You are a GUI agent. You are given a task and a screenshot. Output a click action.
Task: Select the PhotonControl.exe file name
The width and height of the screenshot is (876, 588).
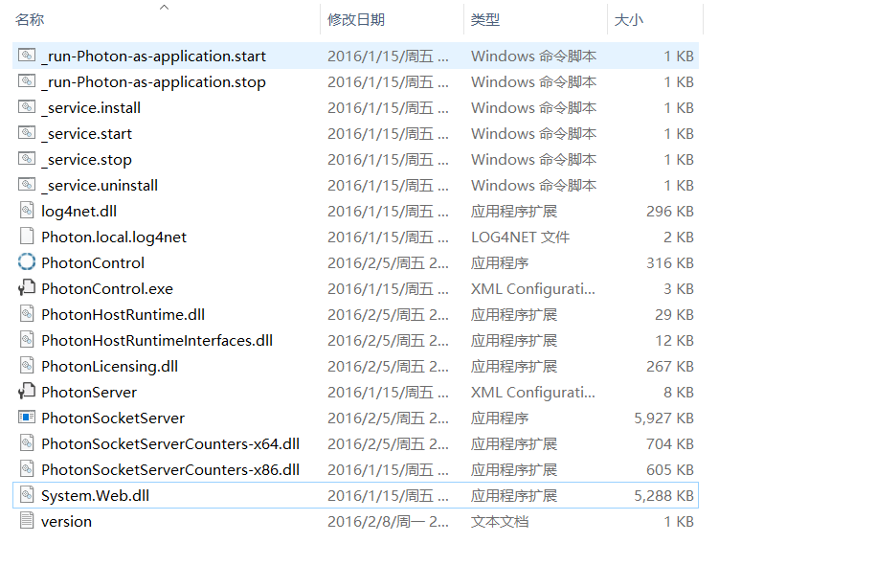(x=107, y=288)
